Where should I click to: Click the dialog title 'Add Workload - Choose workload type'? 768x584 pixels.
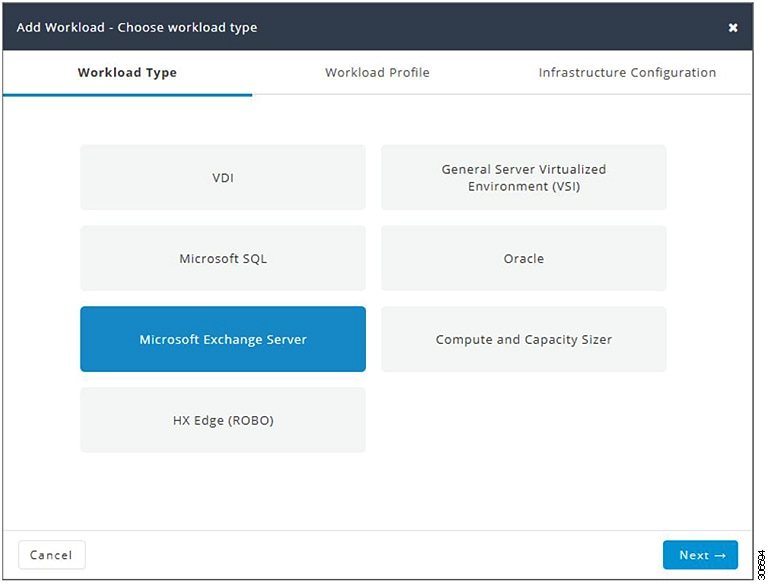137,27
